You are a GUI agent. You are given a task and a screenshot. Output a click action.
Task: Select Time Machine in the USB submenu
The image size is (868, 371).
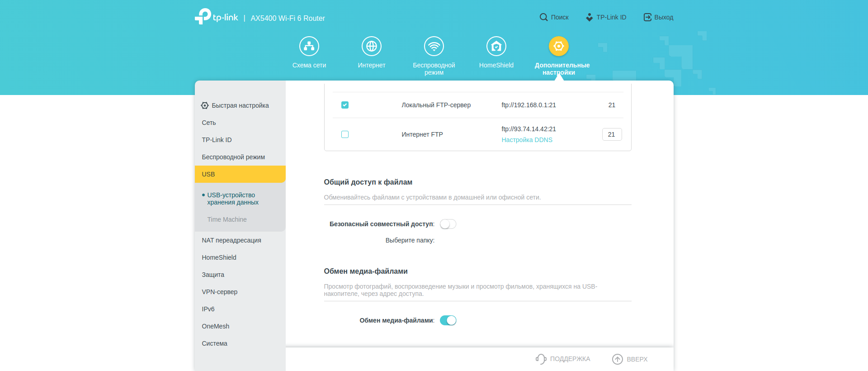click(227, 219)
